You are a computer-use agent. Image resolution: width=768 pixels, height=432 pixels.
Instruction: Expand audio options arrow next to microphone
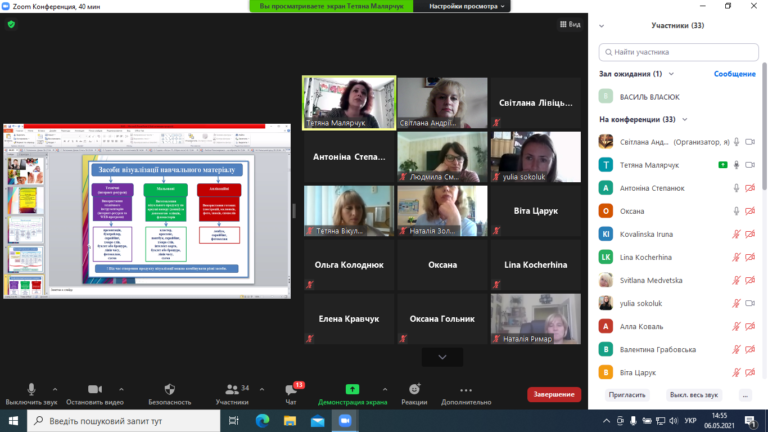pyautogui.click(x=55, y=389)
